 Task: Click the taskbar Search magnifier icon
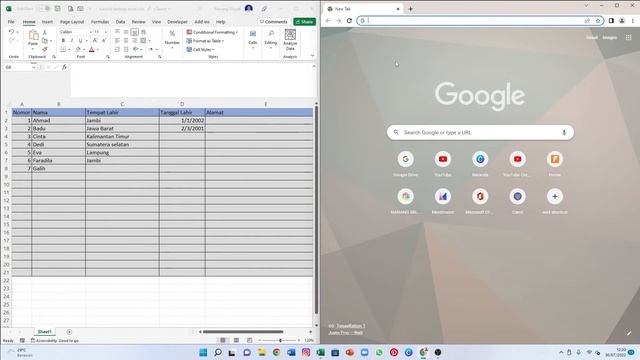point(218,352)
